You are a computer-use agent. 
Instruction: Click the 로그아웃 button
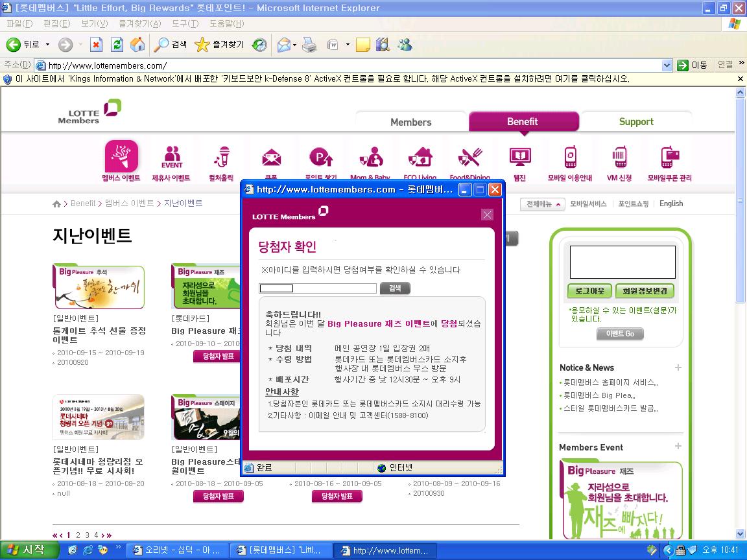(589, 291)
